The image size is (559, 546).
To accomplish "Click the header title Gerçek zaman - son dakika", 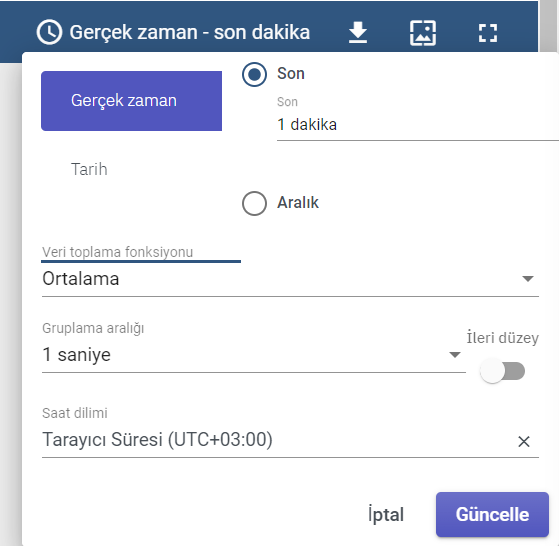I will click(190, 32).
